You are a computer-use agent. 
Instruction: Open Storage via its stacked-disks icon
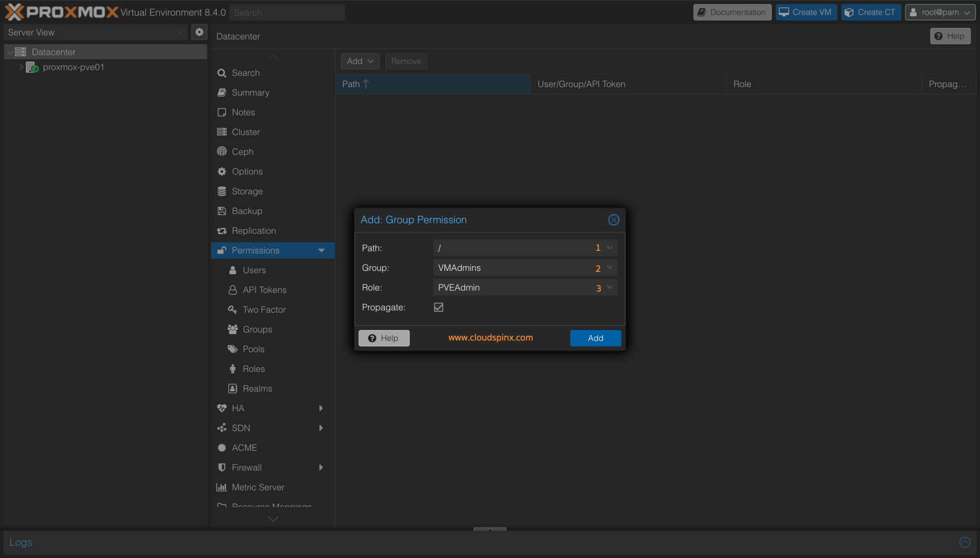[x=221, y=191]
